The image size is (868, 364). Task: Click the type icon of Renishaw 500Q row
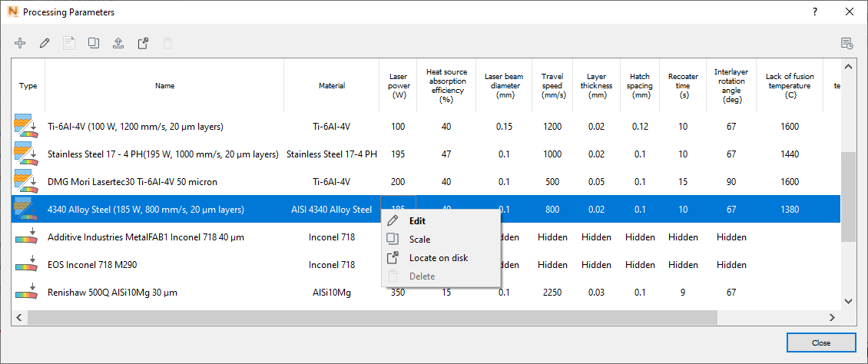(x=28, y=293)
